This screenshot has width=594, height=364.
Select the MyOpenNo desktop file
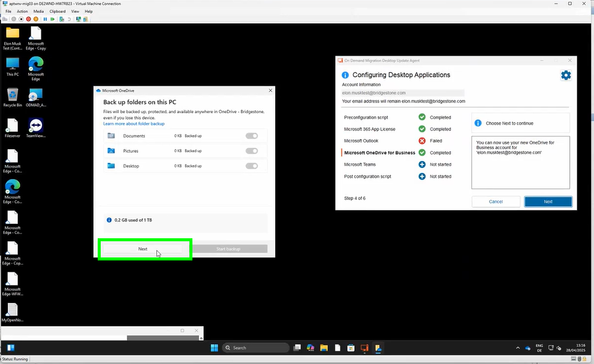click(13, 312)
